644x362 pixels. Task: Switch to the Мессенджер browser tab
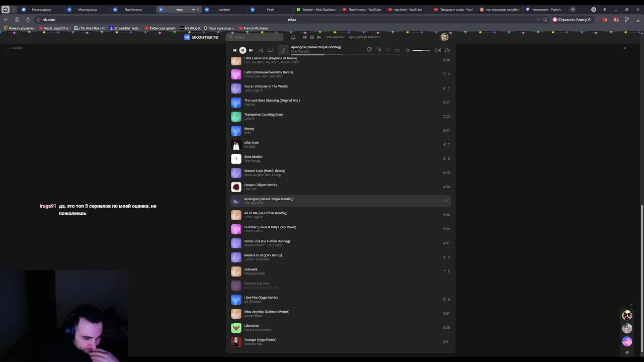(41, 10)
